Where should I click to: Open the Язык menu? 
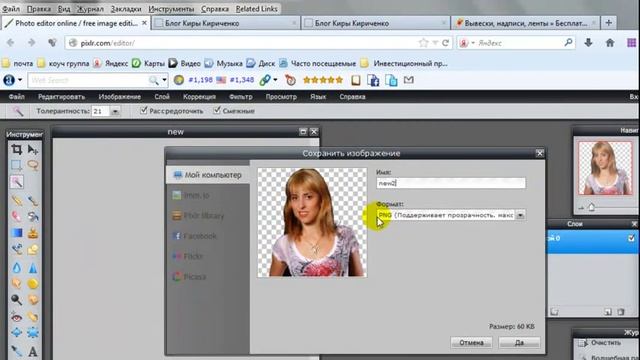tap(318, 97)
